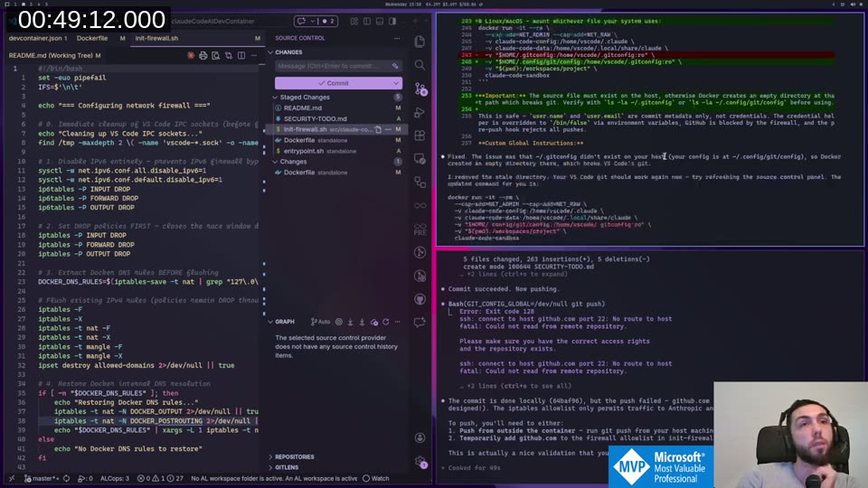Open Remote Explorer in activity bar

click(x=420, y=159)
